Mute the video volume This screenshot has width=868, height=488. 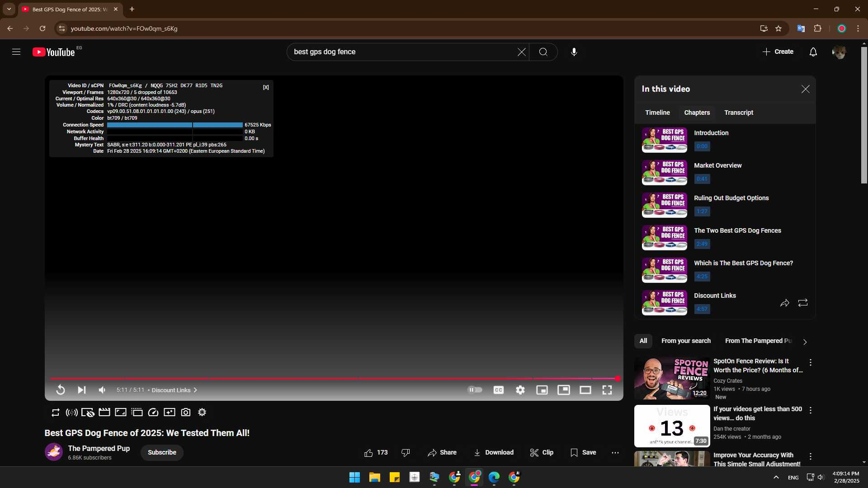[x=103, y=390]
